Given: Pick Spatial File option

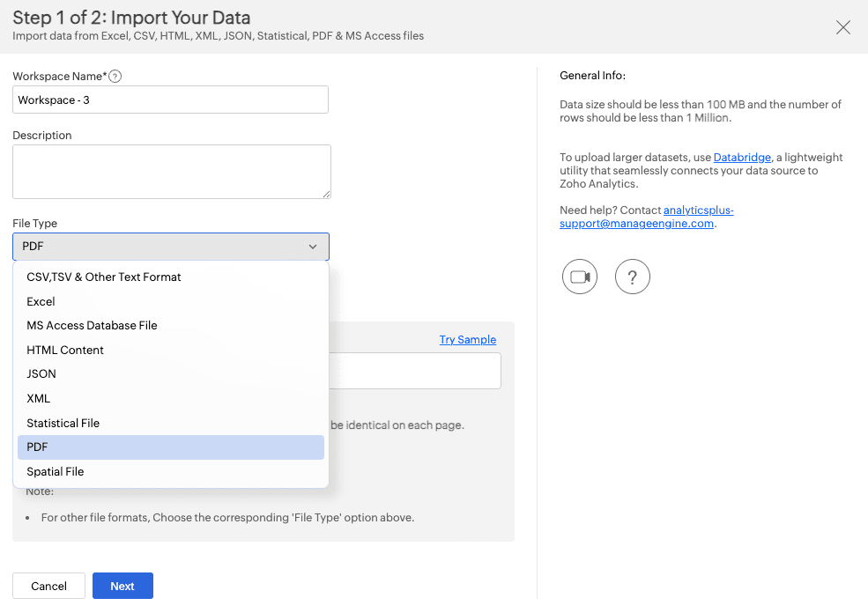Looking at the screenshot, I should 170,472.
